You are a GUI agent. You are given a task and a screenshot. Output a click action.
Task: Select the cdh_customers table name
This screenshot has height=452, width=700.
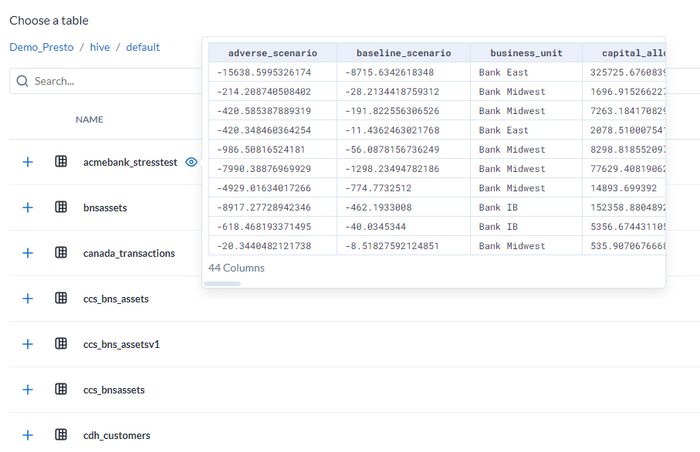117,435
